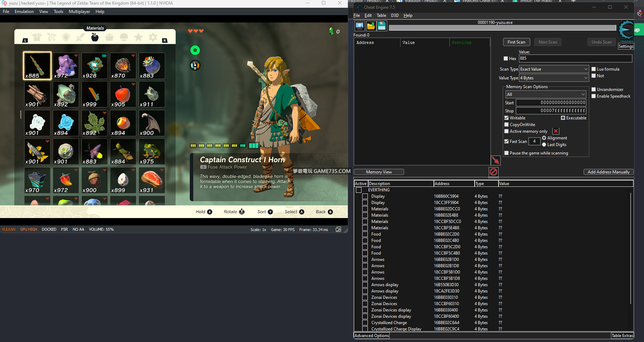
Task: Click the red X beside Active memory only
Action: pos(555,131)
